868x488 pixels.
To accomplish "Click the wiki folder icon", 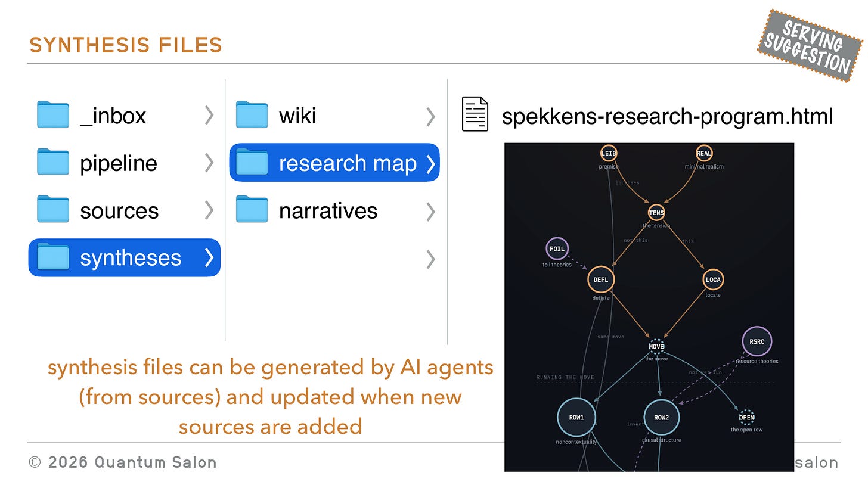I will pyautogui.click(x=252, y=115).
